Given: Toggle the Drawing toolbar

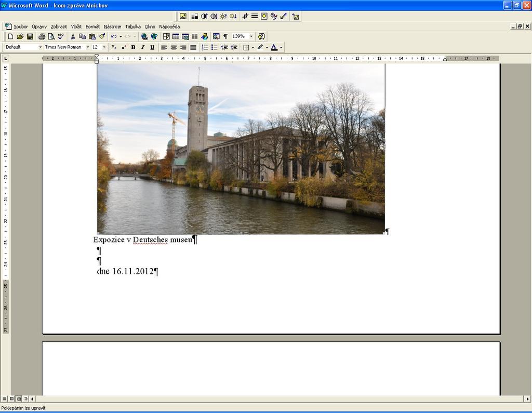Looking at the screenshot, I should (x=204, y=36).
